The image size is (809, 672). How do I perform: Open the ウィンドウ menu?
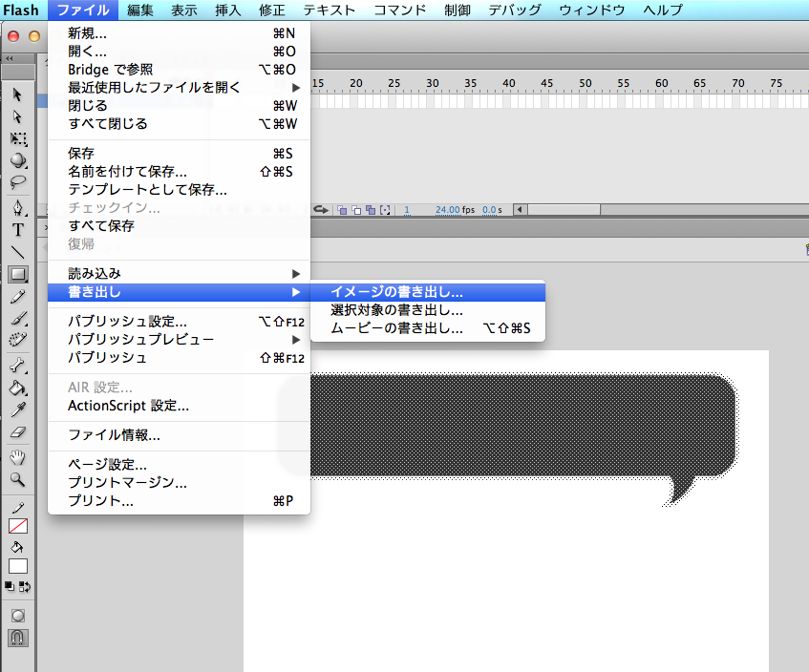(592, 10)
